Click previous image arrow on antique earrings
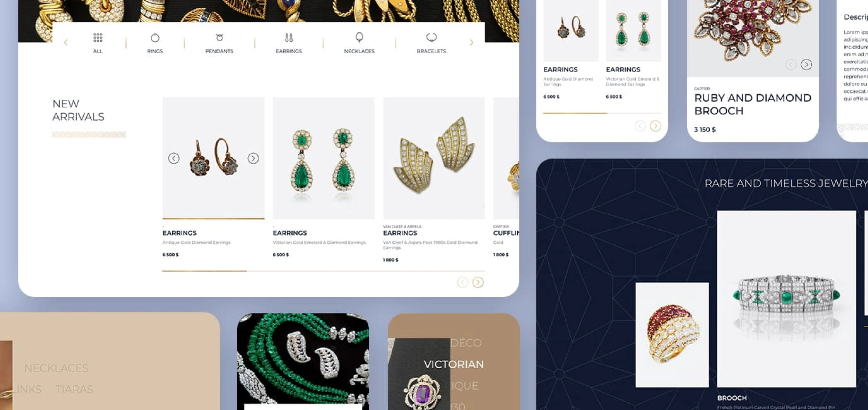This screenshot has width=868, height=410. [x=174, y=158]
